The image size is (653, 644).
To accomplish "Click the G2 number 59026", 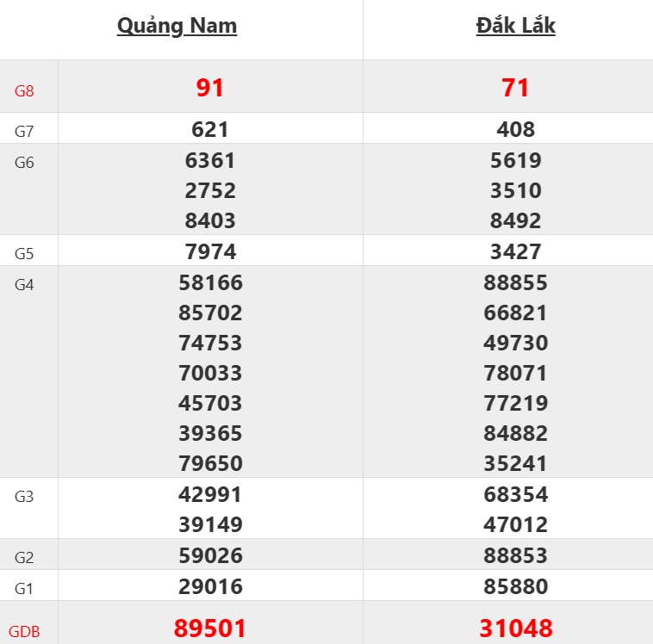I will pos(210,555).
